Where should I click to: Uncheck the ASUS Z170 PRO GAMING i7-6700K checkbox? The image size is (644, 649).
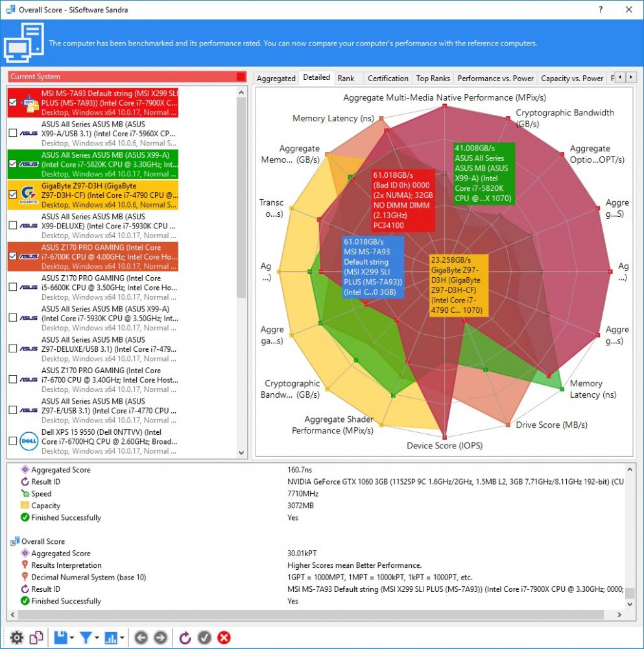[x=13, y=256]
